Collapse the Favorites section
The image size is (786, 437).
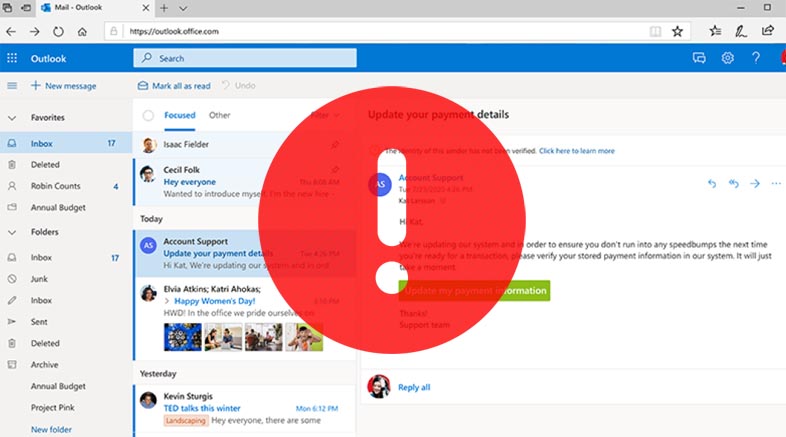click(12, 118)
